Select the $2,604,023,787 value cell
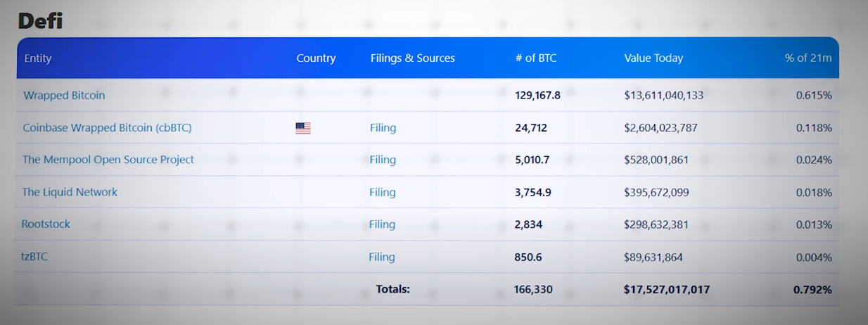The image size is (868, 325). coord(661,128)
